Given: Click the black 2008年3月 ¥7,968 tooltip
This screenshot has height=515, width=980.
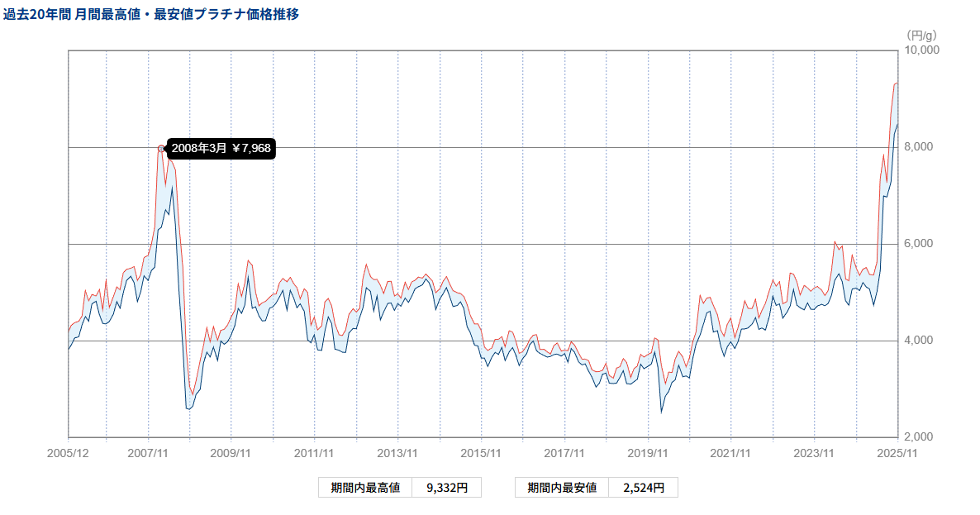Looking at the screenshot, I should coord(221,149).
